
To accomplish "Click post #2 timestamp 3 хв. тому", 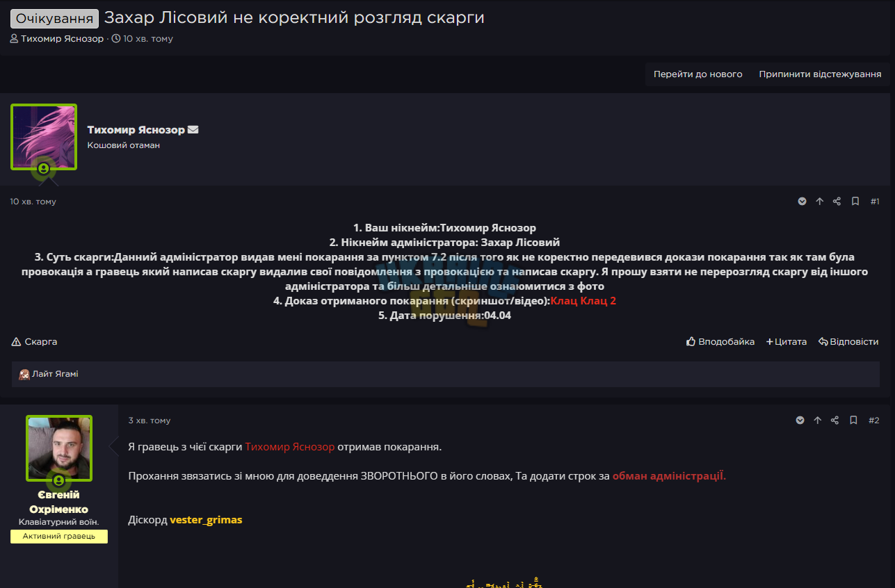I will click(150, 420).
